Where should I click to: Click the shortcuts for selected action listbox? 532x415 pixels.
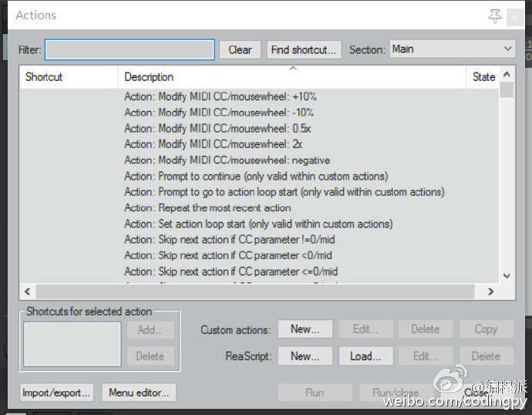[x=72, y=344]
